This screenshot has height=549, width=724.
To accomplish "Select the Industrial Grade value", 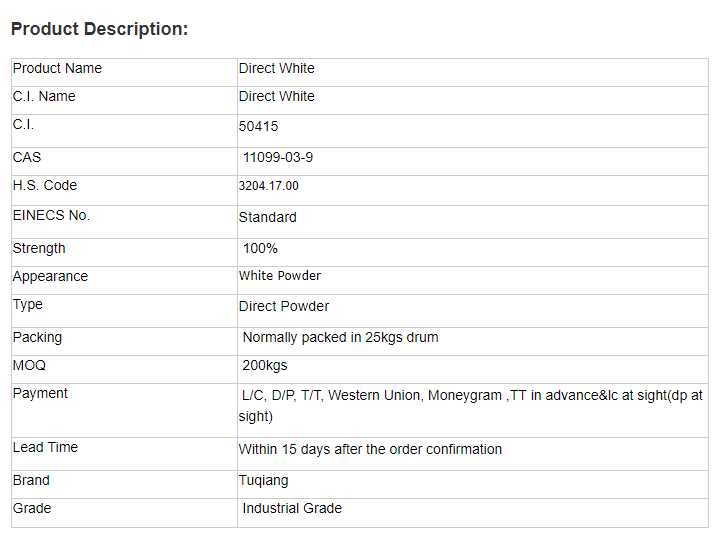I will pyautogui.click(x=292, y=509).
